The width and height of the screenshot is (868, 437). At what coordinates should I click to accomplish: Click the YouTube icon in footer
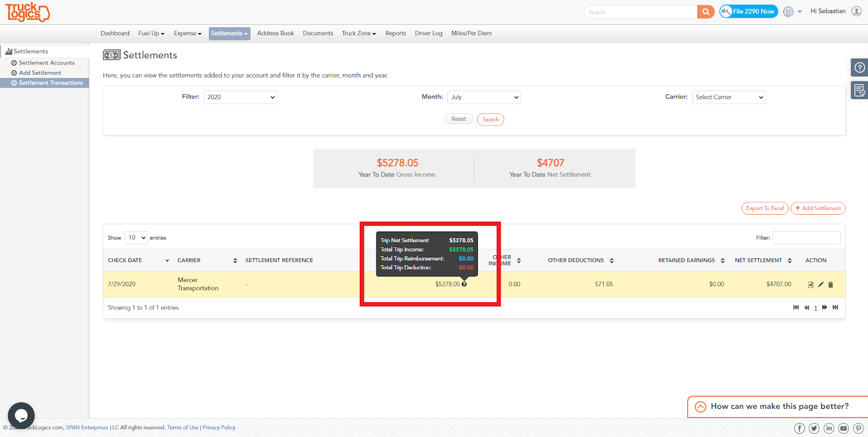844,428
